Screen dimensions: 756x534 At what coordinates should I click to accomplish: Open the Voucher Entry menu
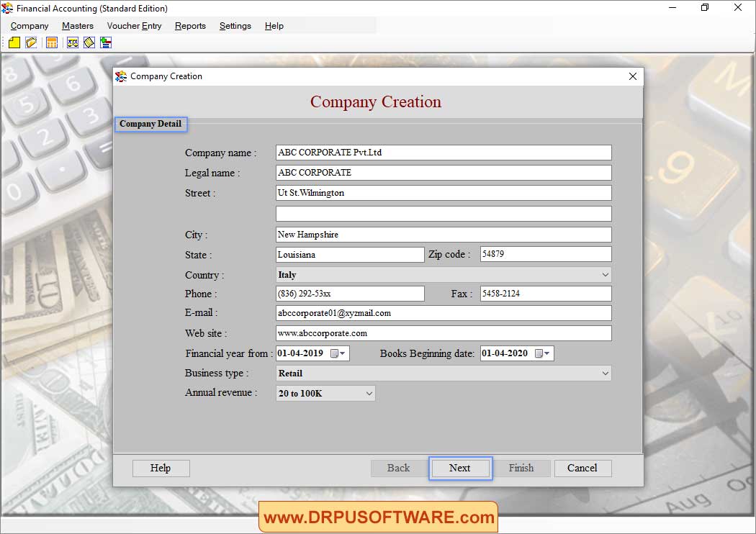pyautogui.click(x=134, y=26)
